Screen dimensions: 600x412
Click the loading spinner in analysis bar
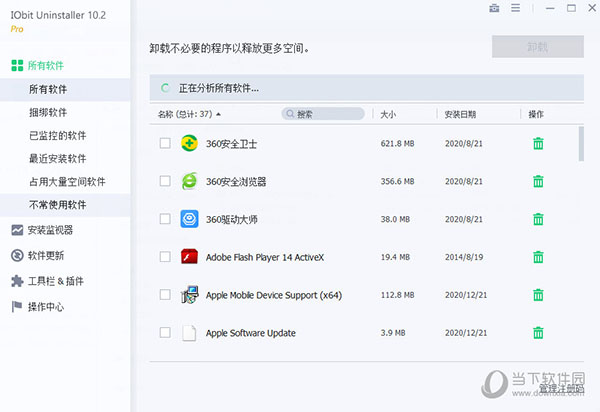click(165, 88)
